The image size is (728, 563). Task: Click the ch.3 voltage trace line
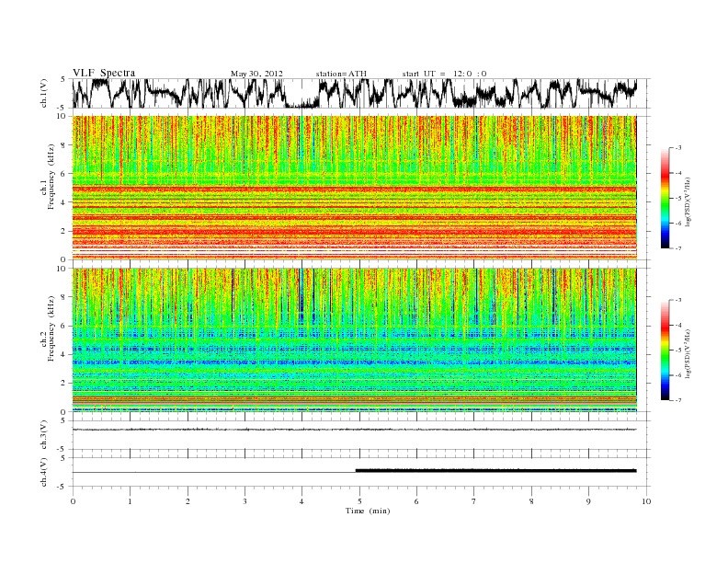[354, 430]
